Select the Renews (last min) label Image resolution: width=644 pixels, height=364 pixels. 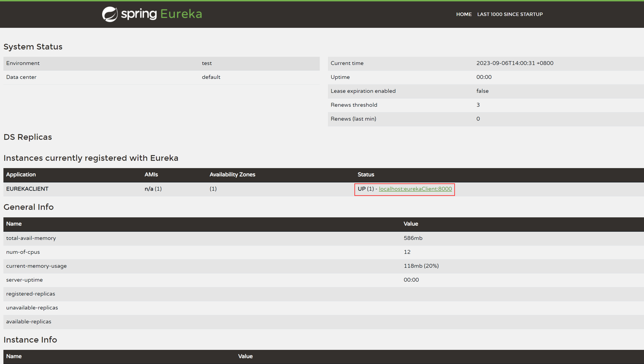(353, 119)
